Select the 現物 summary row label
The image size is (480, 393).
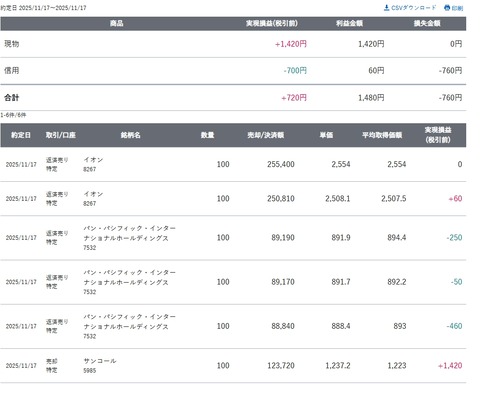point(12,44)
